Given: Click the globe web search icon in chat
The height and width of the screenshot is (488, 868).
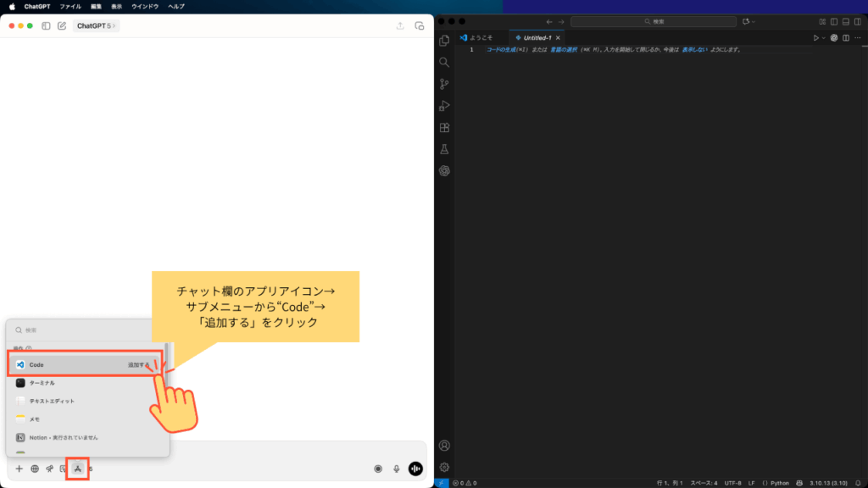Looking at the screenshot, I should click(35, 469).
